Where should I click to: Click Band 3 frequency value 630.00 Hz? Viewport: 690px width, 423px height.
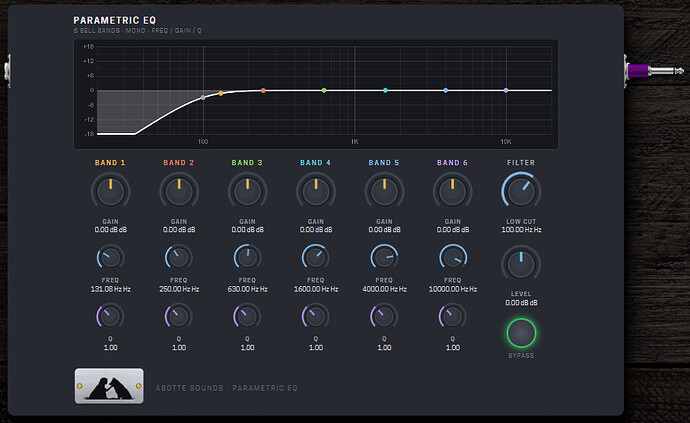[247, 289]
